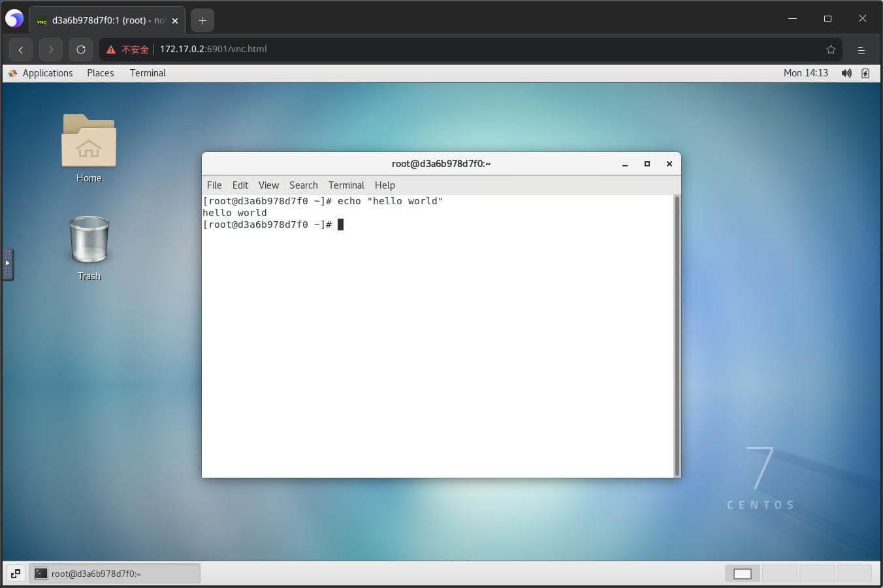Viewport: 883px width, 588px height.
Task: Click the bookmark star in the address bar
Action: click(831, 50)
